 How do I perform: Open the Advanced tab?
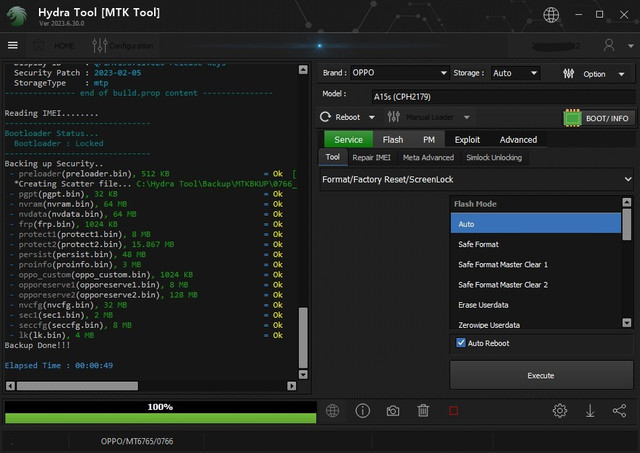518,140
